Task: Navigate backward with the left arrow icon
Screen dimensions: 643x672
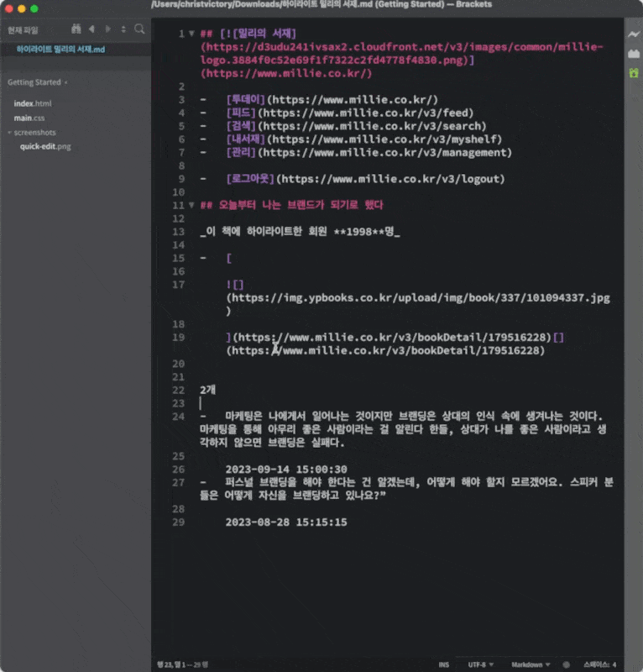Action: 91,29
